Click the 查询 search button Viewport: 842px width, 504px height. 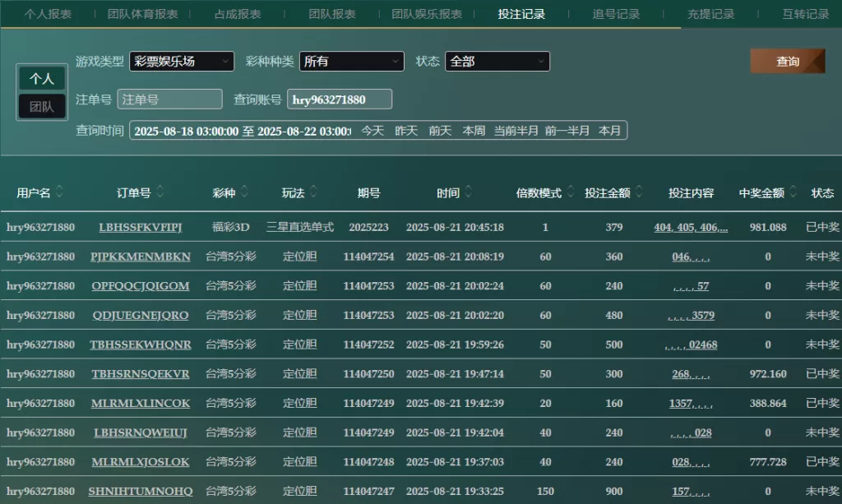tap(788, 61)
